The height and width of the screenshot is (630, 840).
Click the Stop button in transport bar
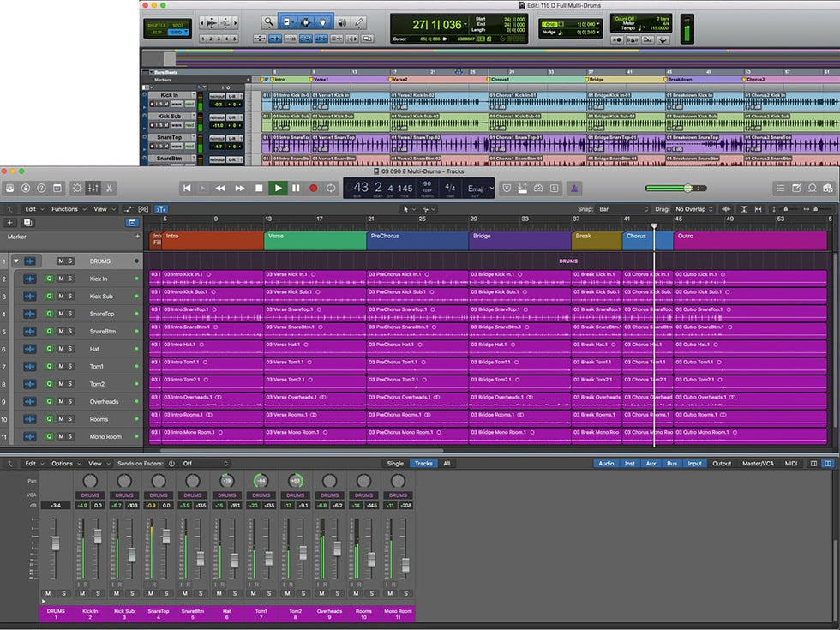click(x=258, y=188)
